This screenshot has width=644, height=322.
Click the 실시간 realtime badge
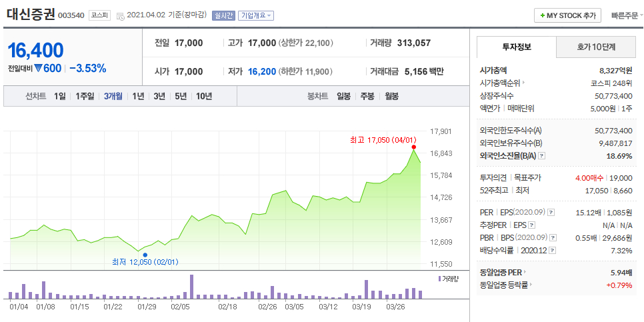tap(223, 15)
